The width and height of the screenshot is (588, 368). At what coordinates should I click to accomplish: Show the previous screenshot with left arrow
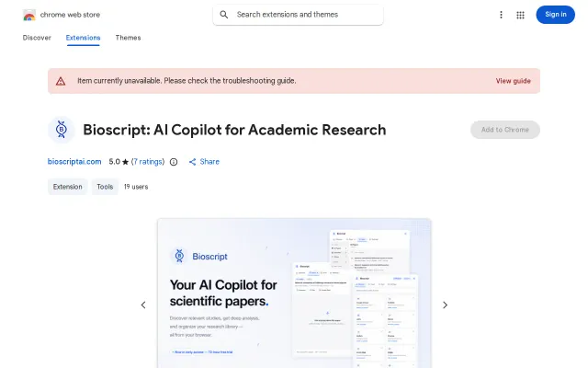pos(143,305)
